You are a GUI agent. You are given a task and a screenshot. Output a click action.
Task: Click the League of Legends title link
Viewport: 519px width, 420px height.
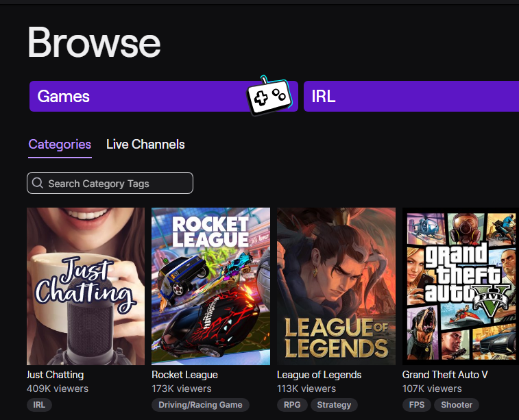coord(319,375)
